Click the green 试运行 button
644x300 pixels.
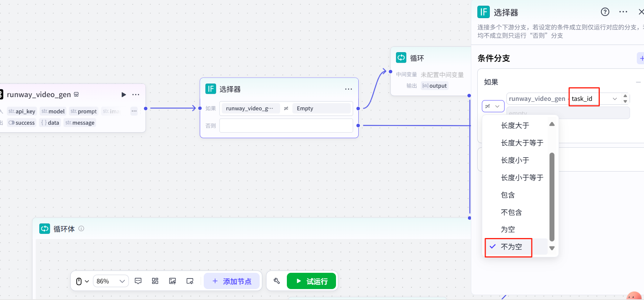pos(311,281)
